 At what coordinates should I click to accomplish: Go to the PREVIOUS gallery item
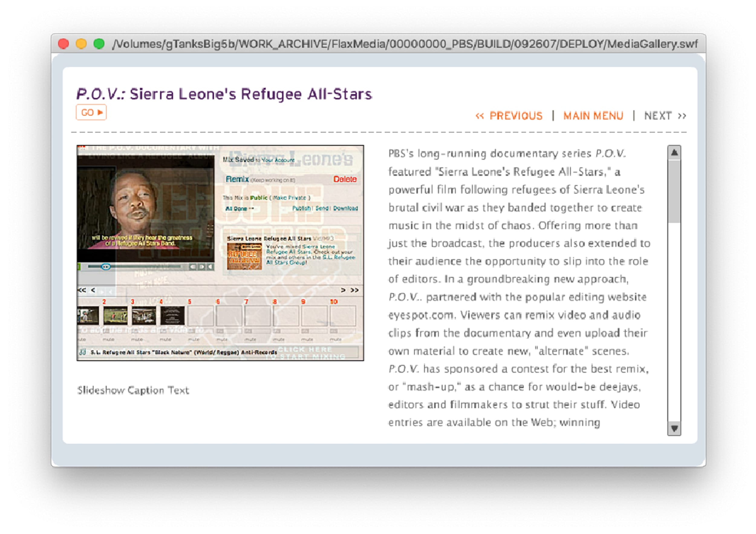pos(509,116)
